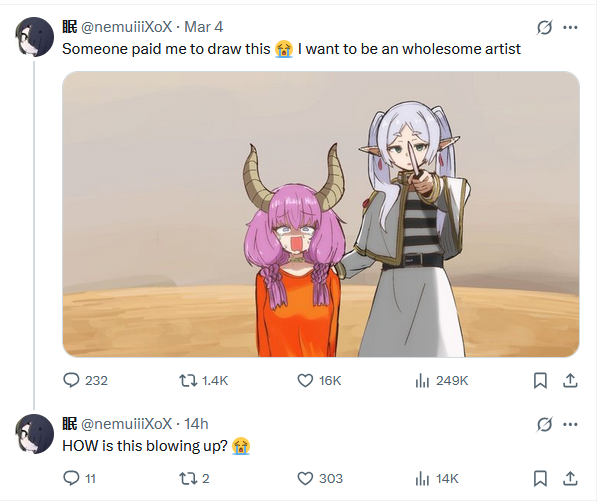View analytics showing 14K views
Viewport: 605px width, 502px height.
(x=422, y=479)
